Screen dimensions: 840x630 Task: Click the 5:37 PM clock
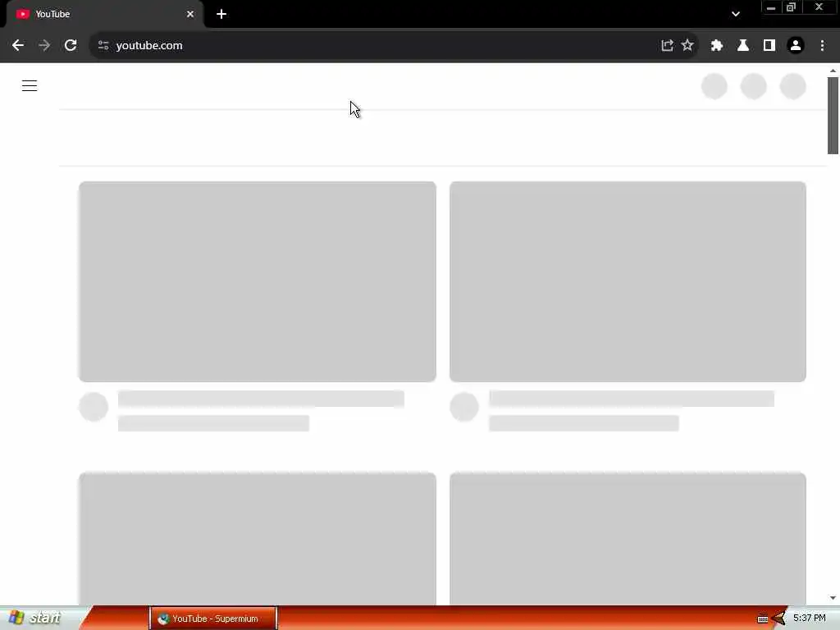(810, 619)
